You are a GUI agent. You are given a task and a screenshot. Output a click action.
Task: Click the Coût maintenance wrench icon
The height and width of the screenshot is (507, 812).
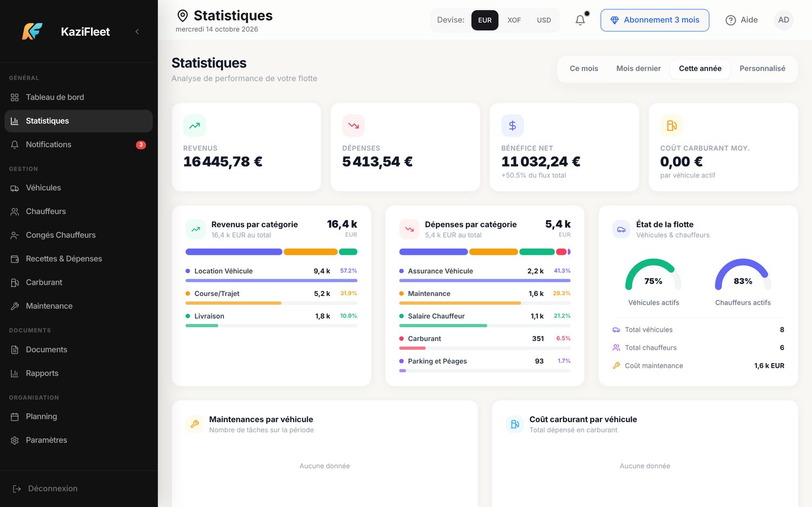coord(616,366)
